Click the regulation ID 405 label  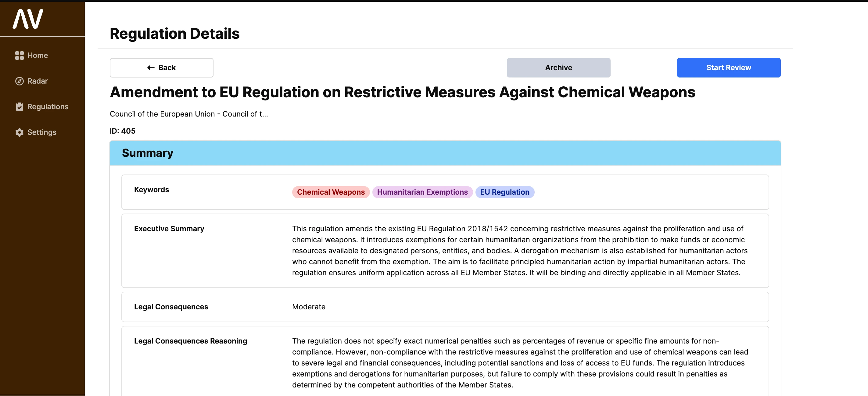click(x=123, y=131)
